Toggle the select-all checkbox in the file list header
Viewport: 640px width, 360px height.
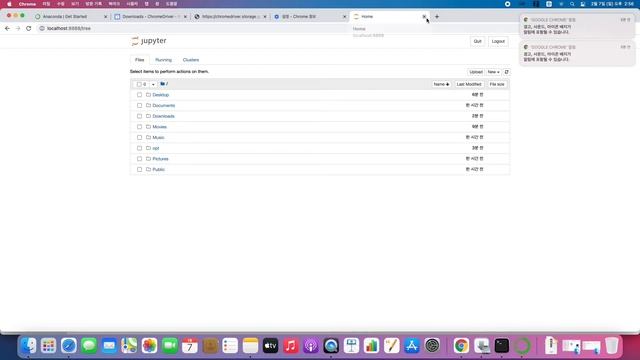(x=139, y=84)
